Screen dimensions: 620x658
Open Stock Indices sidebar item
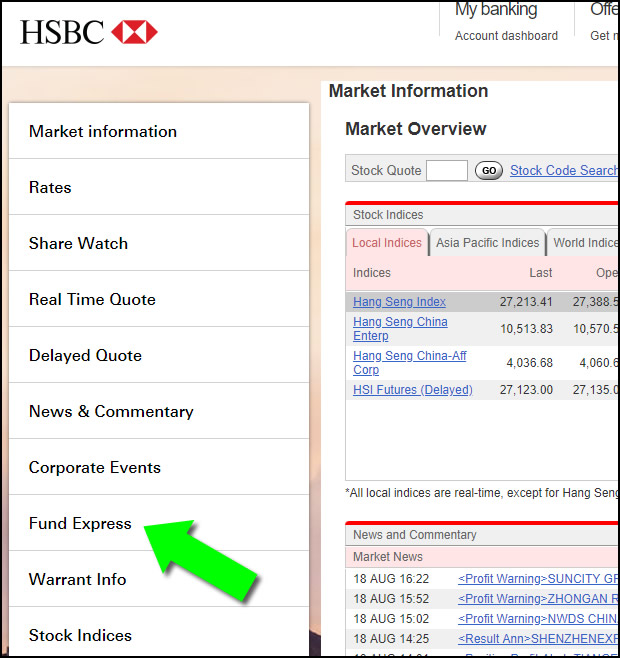pos(159,632)
